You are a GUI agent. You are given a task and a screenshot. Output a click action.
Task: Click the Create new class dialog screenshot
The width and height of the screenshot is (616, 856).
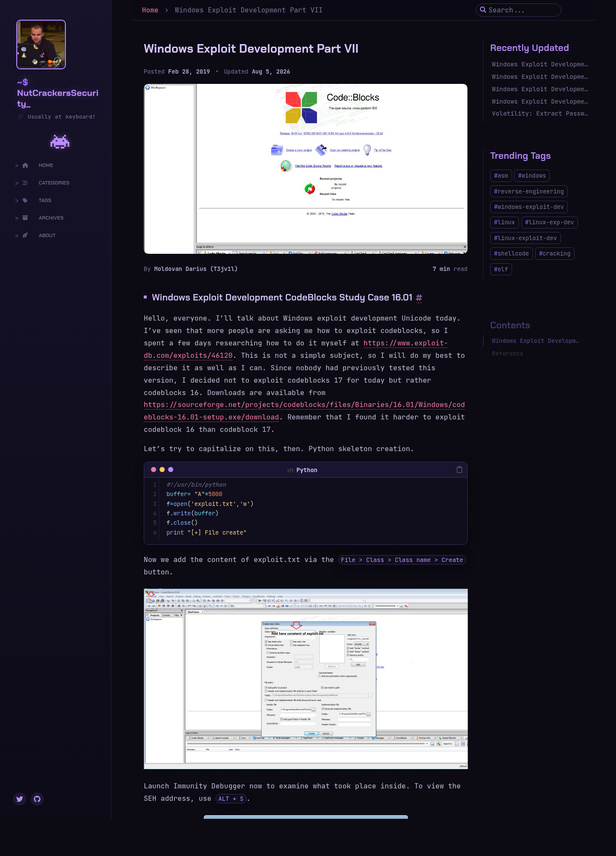pos(305,679)
